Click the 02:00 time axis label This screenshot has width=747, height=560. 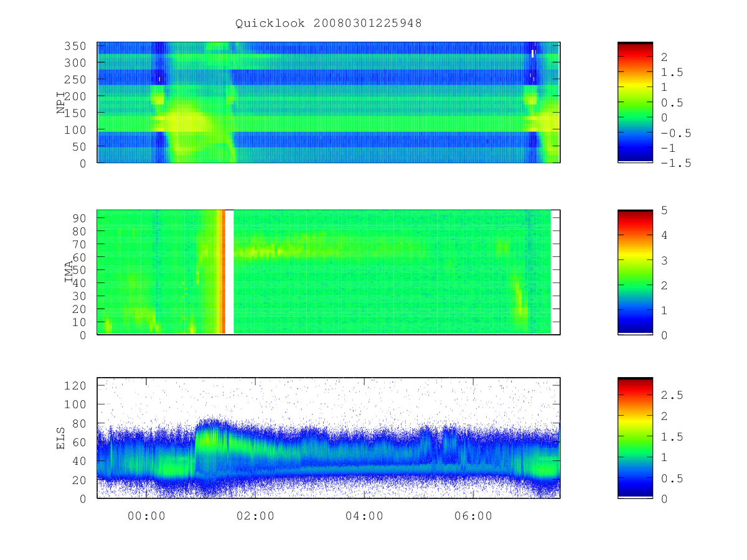(x=255, y=516)
